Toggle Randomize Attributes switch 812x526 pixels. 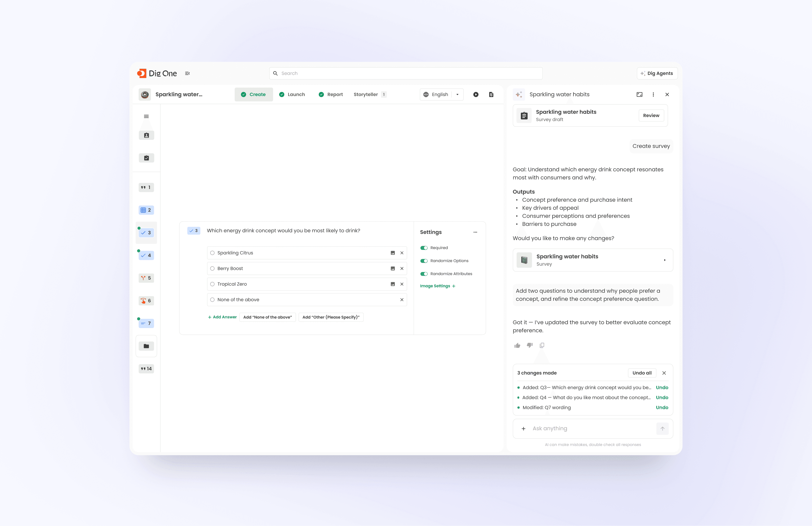[x=424, y=274]
